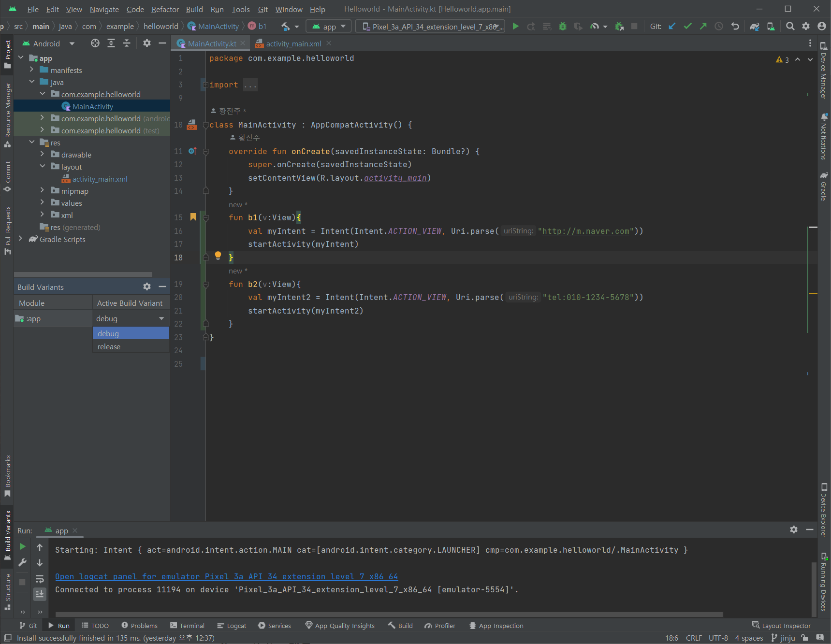
Task: Expand Gradle Scripts node
Action: point(20,239)
